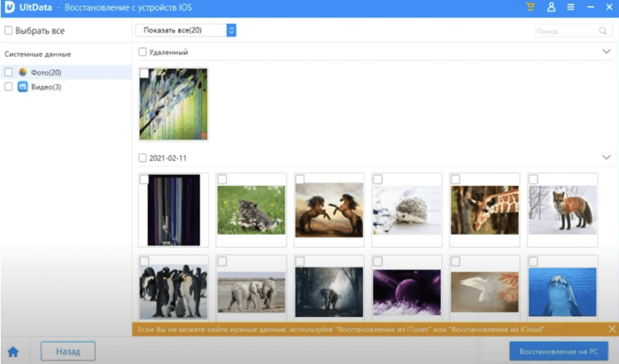Open the shopping cart icon
Image resolution: width=619 pixels, height=364 pixels.
(x=531, y=7)
